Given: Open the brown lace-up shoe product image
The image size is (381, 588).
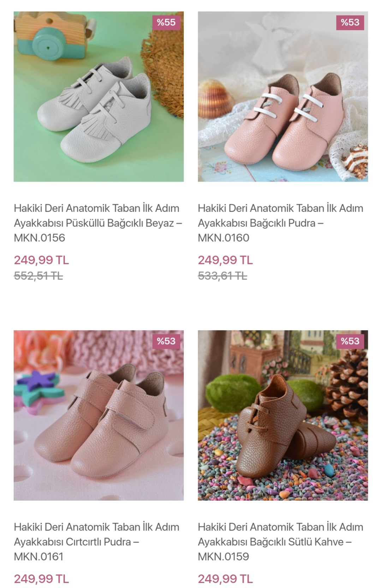Looking at the screenshot, I should point(283,415).
